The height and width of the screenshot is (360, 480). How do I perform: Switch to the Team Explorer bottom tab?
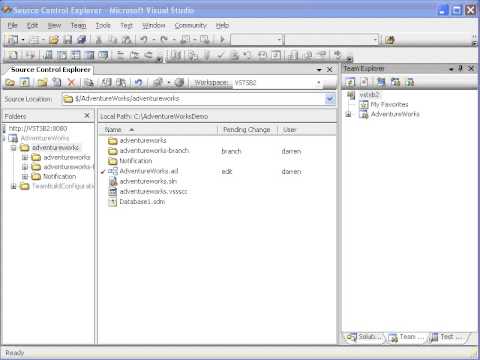click(407, 337)
